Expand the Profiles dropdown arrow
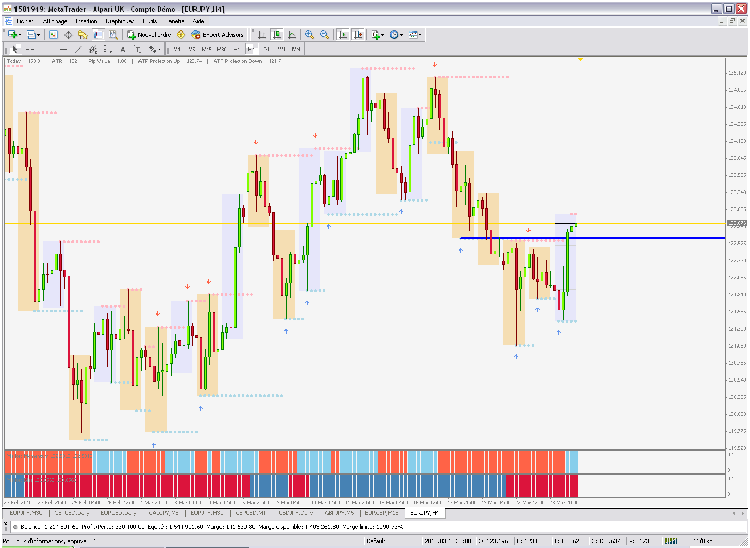Screen dimensions: 750x548 point(39,34)
